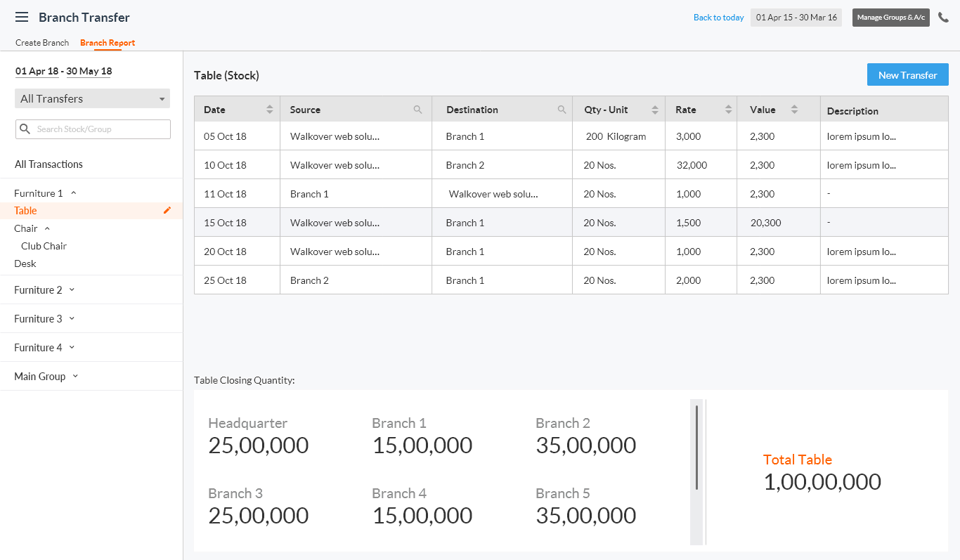This screenshot has width=960, height=560.
Task: Expand the Furniture 3 group
Action: coord(72,318)
